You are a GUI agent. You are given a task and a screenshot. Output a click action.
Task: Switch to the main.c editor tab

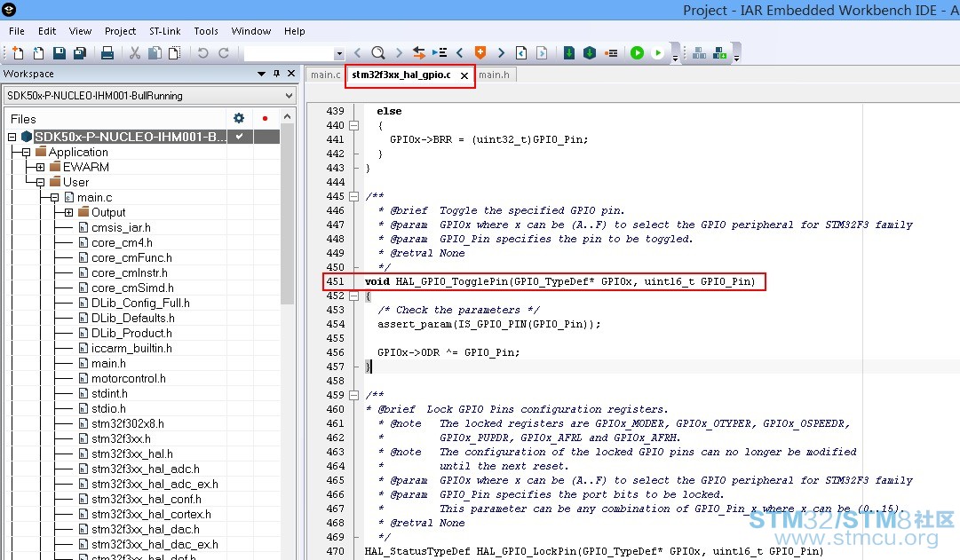(325, 75)
